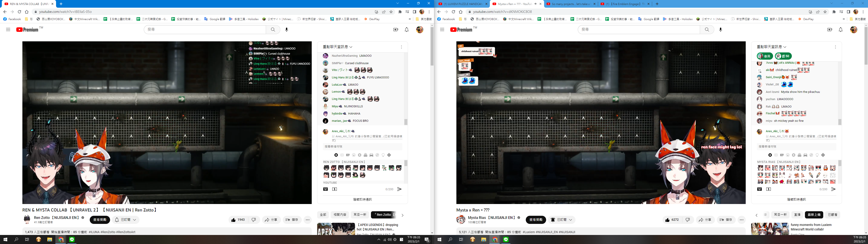Reload the page in left window
The width and height of the screenshot is (868, 244).
pos(19,12)
